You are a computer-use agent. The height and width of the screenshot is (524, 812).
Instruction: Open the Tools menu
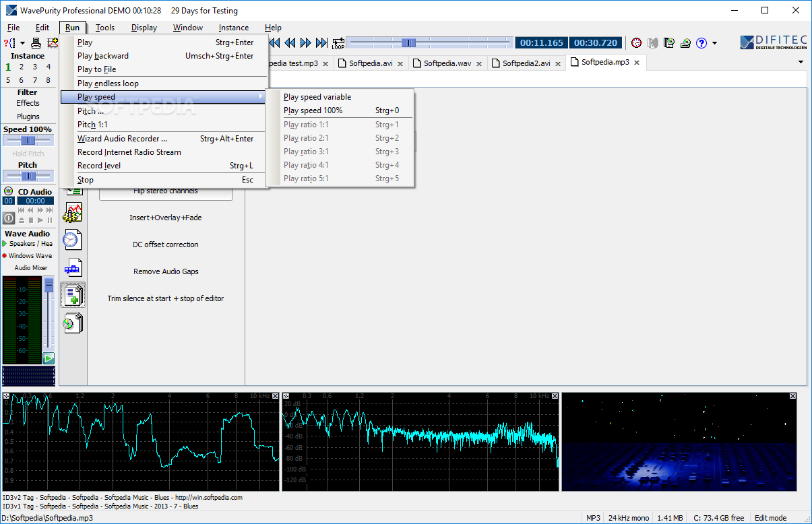(105, 28)
